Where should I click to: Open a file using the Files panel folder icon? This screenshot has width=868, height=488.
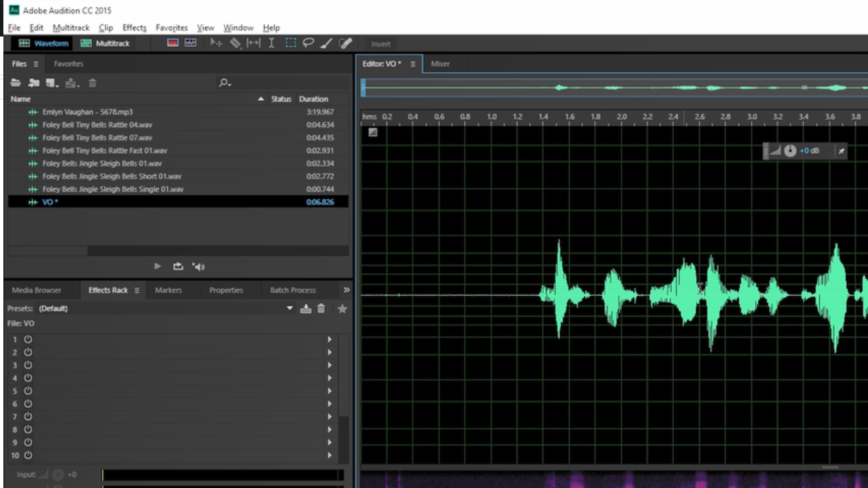(15, 83)
